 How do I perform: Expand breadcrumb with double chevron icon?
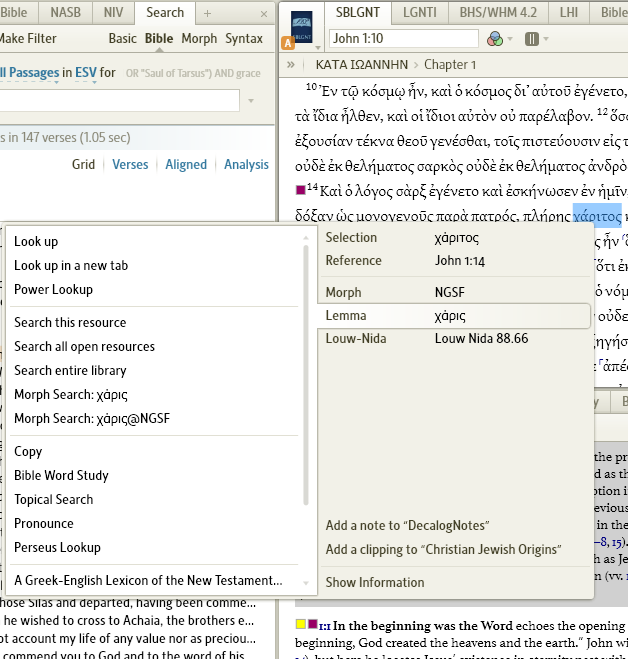tap(290, 64)
